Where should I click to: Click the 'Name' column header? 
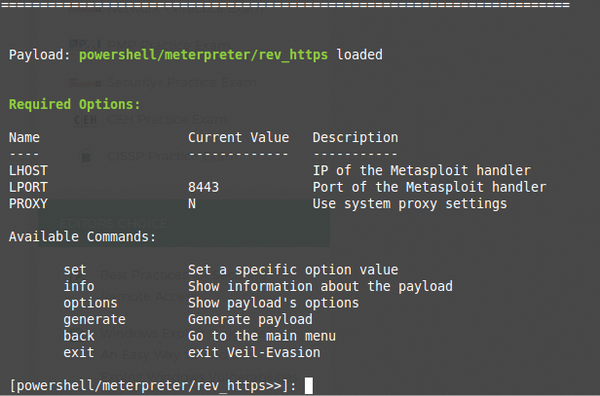click(x=24, y=137)
